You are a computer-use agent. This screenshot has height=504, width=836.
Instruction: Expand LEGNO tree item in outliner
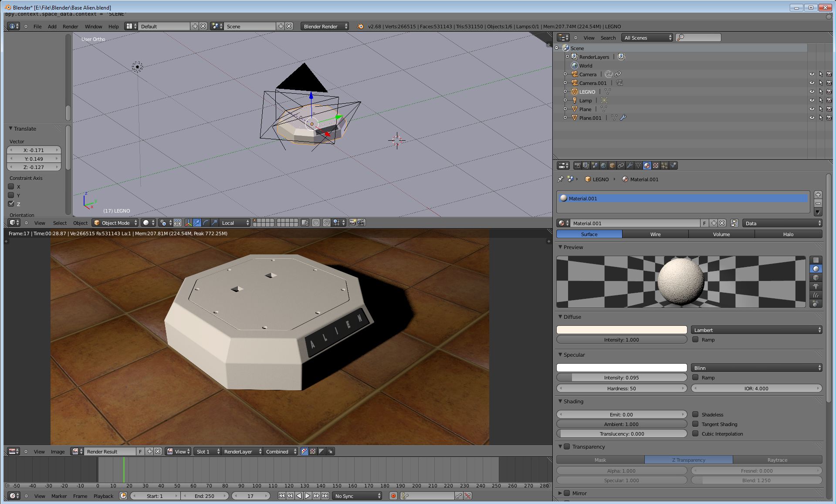click(x=565, y=91)
